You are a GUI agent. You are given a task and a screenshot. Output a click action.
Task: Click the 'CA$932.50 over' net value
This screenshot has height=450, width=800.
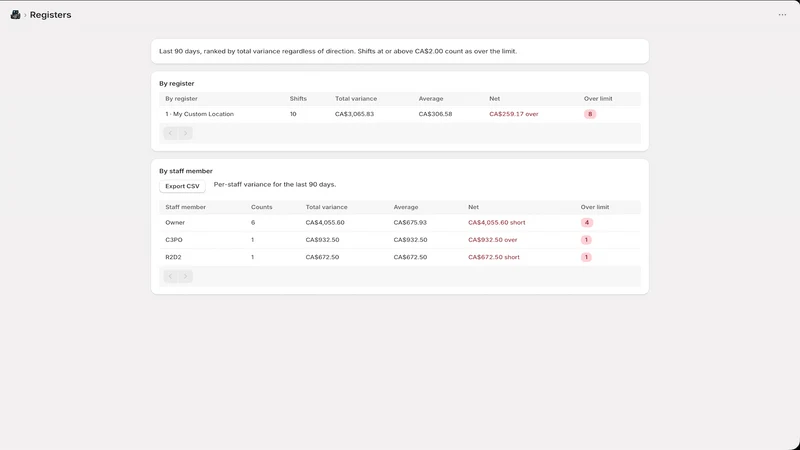[493, 240]
